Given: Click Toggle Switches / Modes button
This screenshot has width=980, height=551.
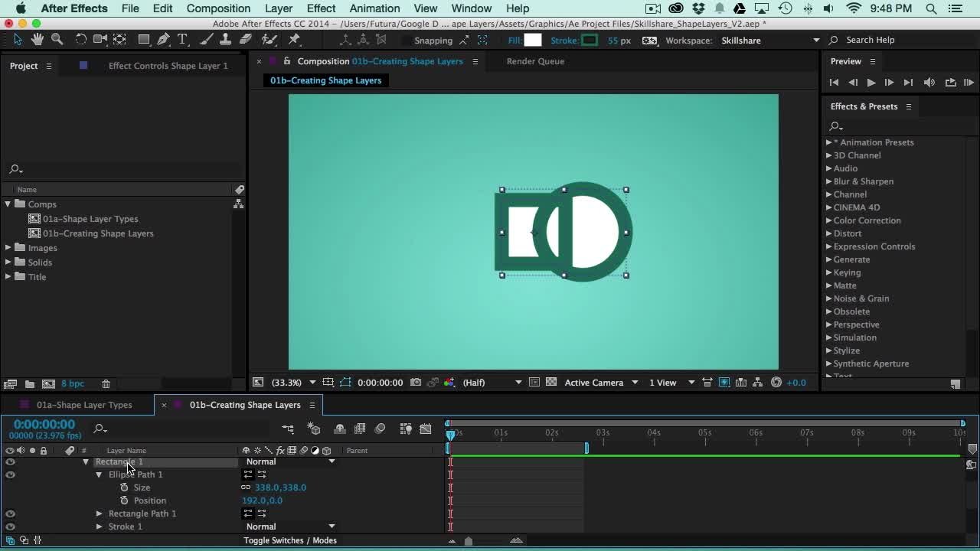Looking at the screenshot, I should click(x=290, y=540).
